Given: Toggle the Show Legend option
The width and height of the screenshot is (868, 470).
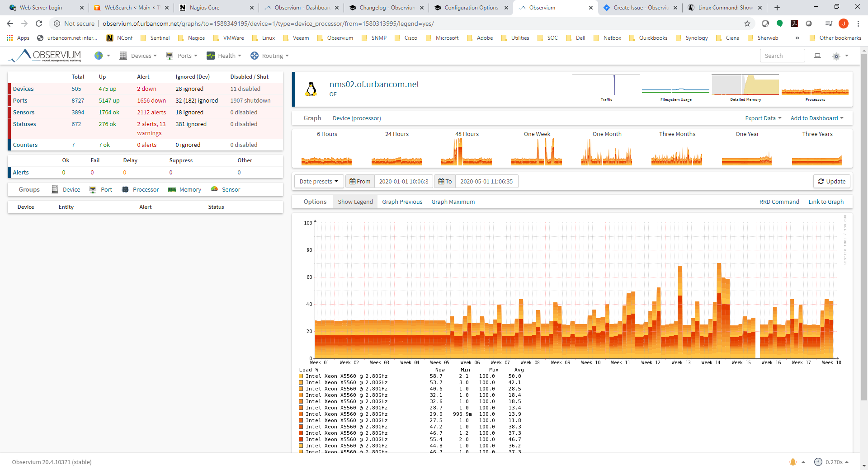Looking at the screenshot, I should (x=355, y=202).
